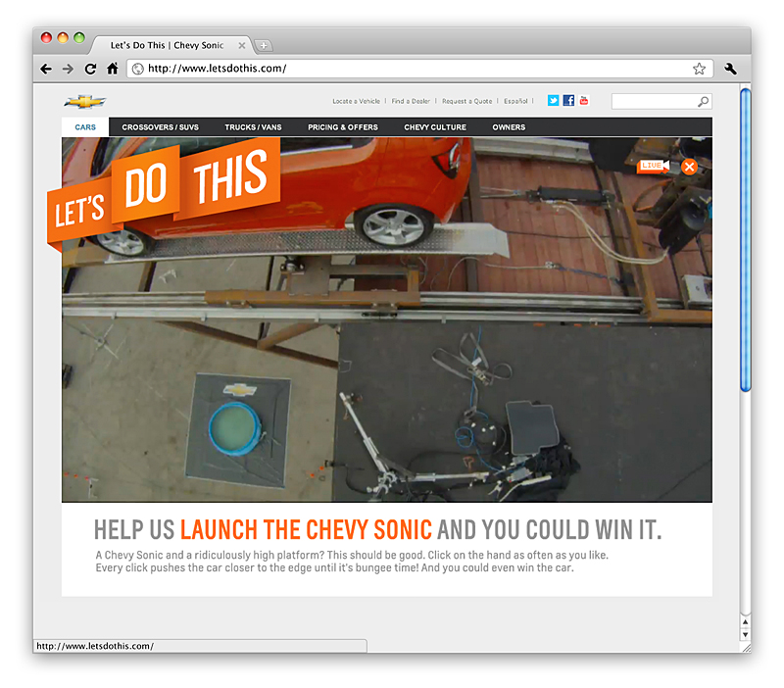Follow the Find a Dealer link

(x=411, y=101)
